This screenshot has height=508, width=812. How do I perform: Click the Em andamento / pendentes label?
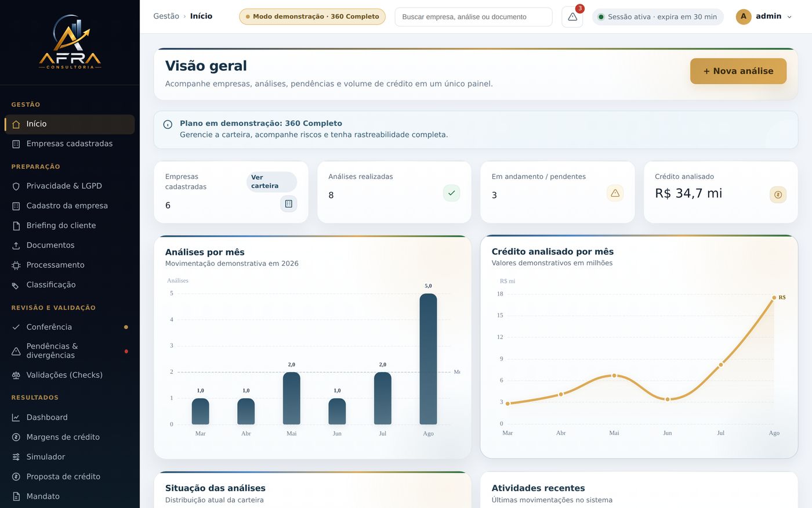539,176
